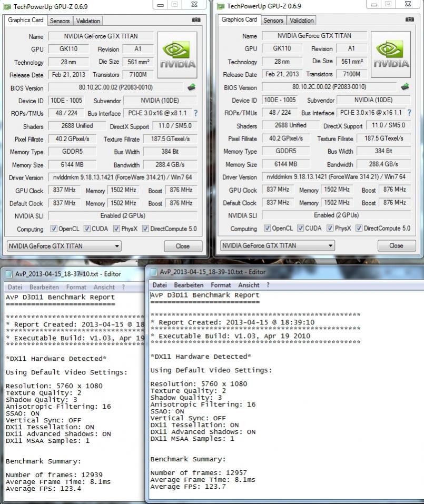The image size is (424, 504).
Task: Select Graphics Card tab in right GPU-Z window
Action: [x=239, y=19]
